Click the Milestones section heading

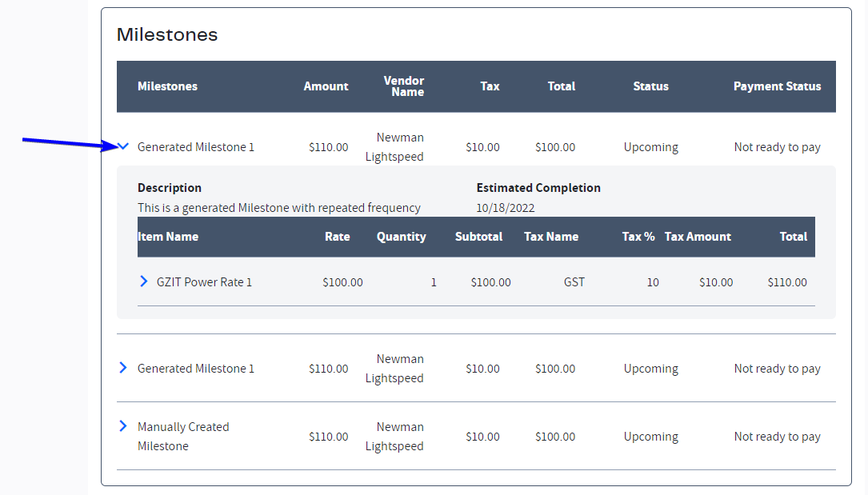(167, 34)
